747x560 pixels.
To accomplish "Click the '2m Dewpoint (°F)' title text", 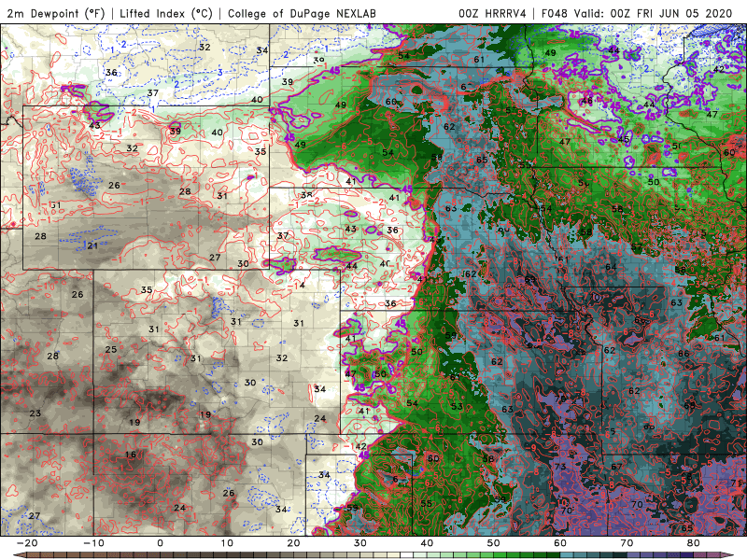I will coord(56,13).
